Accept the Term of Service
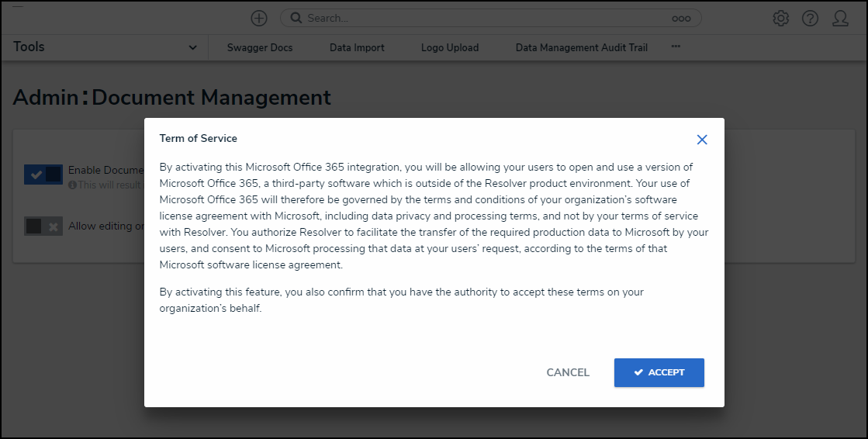Viewport: 868px width, 439px height. [x=659, y=372]
